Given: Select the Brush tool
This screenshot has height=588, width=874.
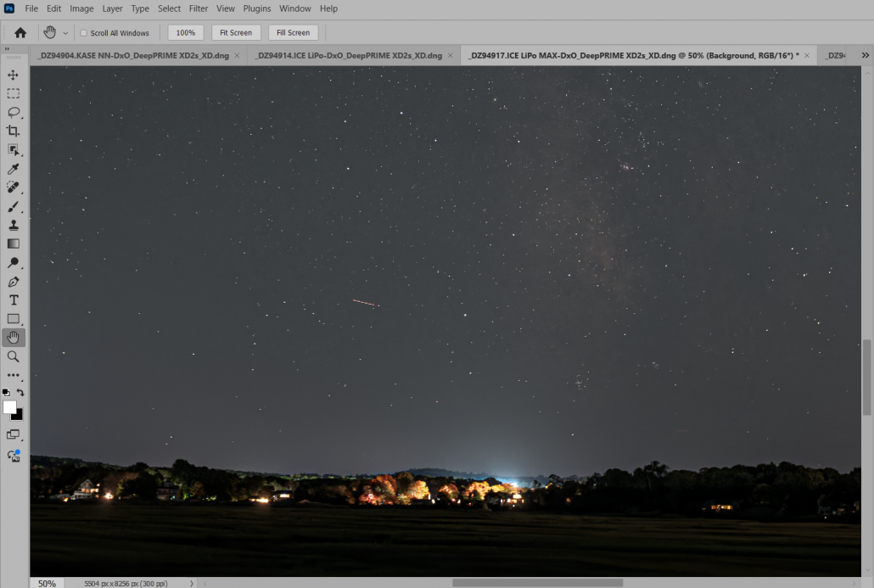Looking at the screenshot, I should click(x=13, y=206).
